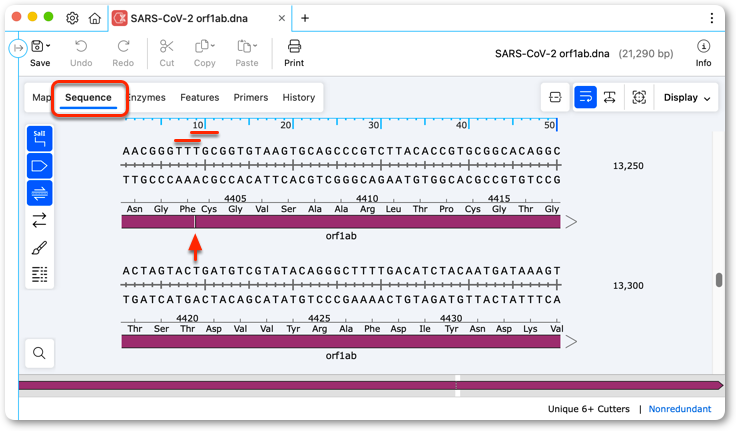Click the orf1ab feature bar in second row

tap(341, 341)
